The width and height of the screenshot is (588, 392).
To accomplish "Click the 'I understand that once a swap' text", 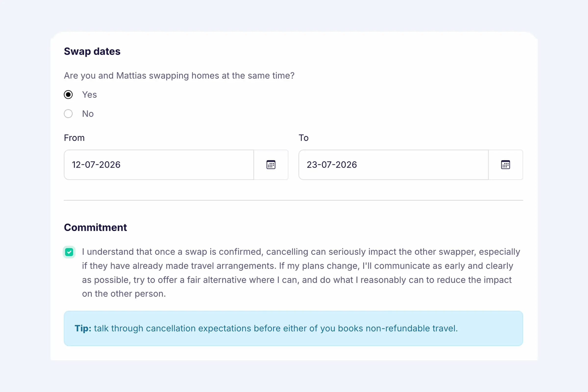I will pos(301,272).
